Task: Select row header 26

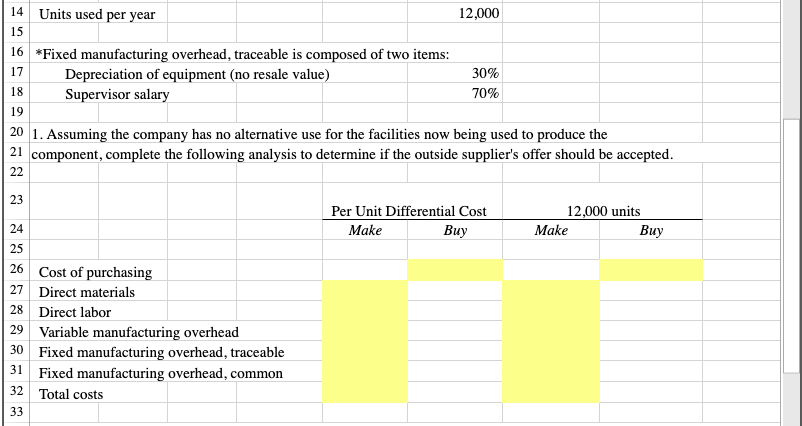Action: click(x=17, y=270)
